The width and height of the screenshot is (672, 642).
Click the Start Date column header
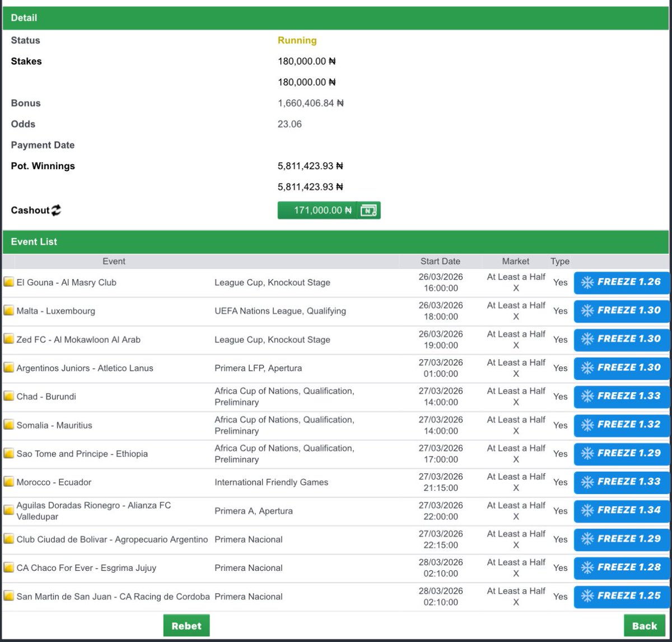440,261
